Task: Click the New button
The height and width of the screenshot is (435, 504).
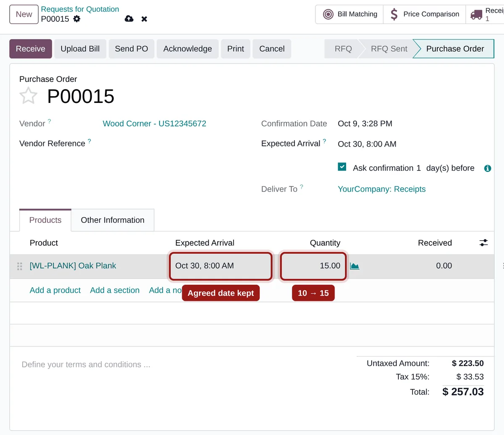Action: 24,14
